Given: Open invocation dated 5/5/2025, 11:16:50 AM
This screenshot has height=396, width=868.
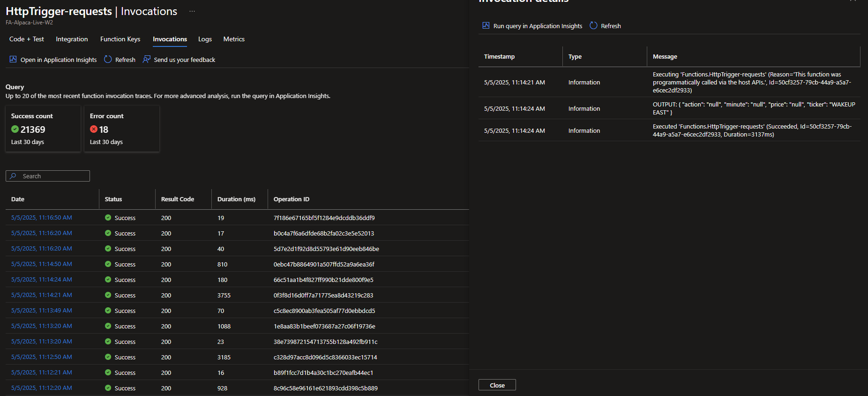Looking at the screenshot, I should tap(42, 218).
